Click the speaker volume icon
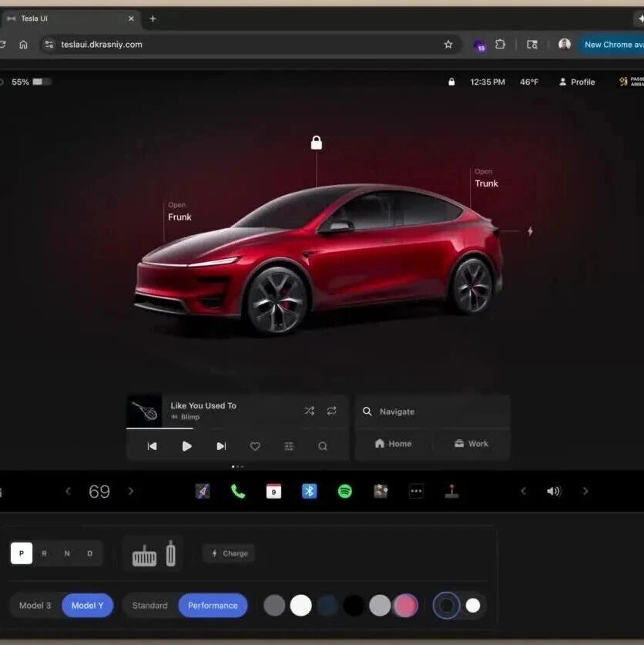644x645 pixels. (554, 491)
